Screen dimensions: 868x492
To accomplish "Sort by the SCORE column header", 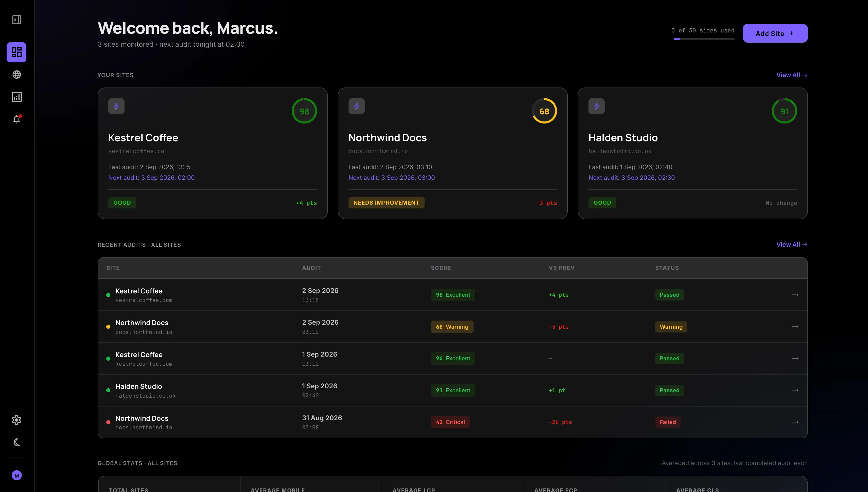I will click(x=441, y=268).
